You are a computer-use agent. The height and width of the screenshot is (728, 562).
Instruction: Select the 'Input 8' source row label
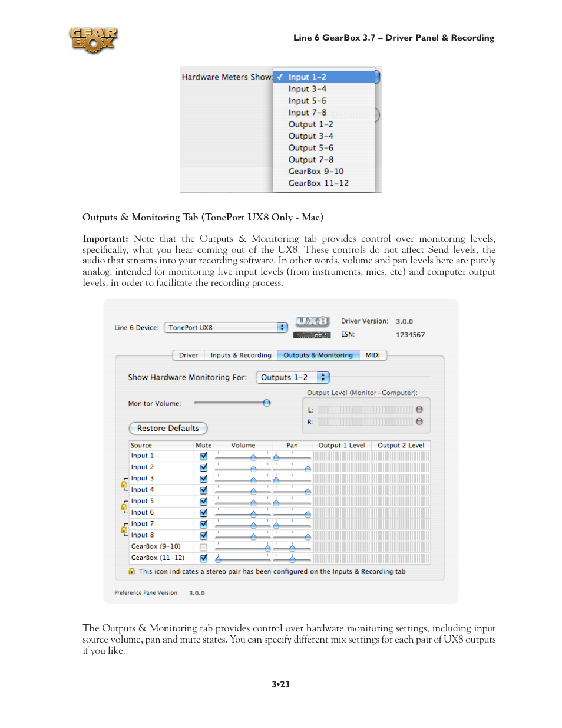[x=143, y=535]
